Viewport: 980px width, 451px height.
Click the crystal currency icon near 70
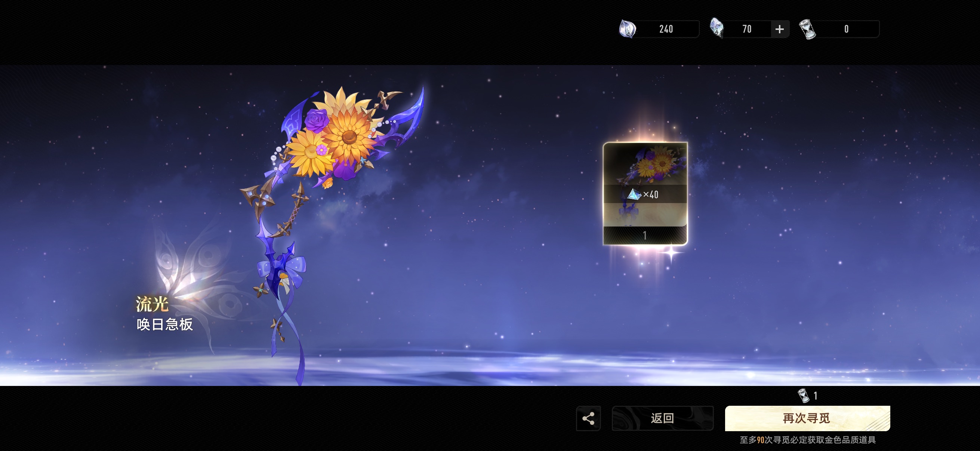(x=717, y=28)
